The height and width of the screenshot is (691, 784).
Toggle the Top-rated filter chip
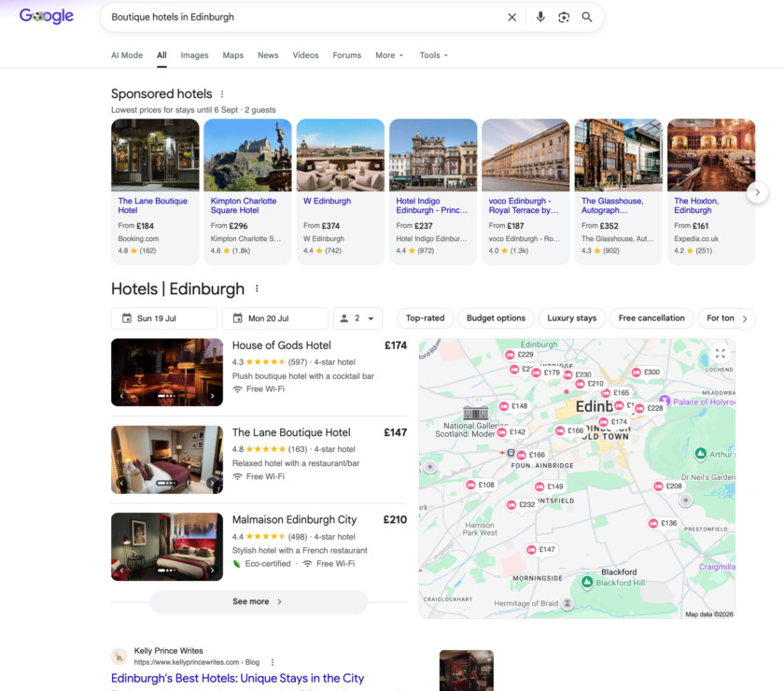[425, 318]
